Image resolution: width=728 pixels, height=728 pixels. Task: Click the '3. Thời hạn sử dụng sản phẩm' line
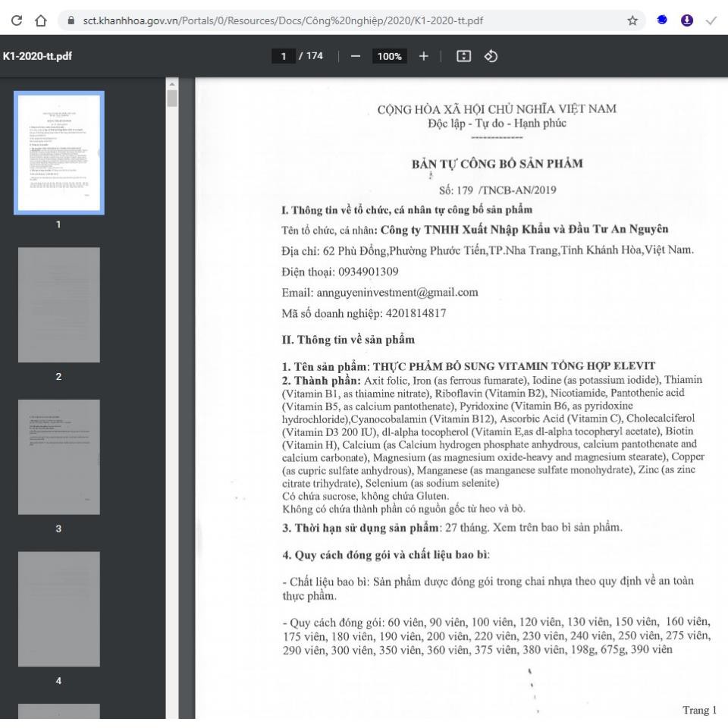[x=452, y=528]
